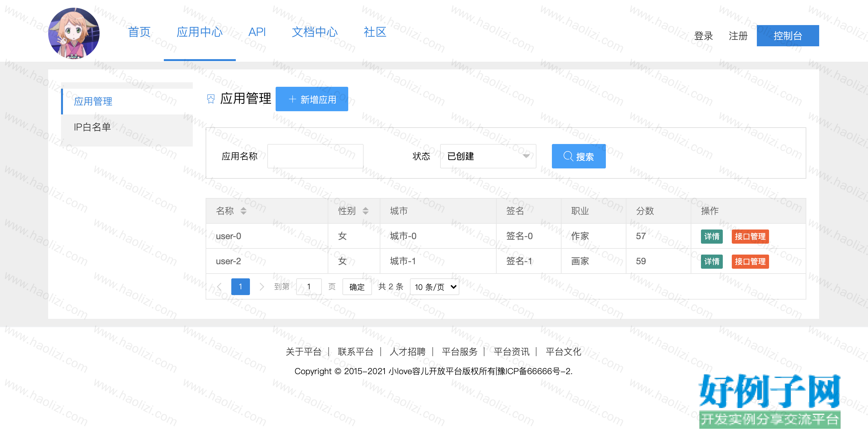Click the 签名-1 cell

[529, 261]
